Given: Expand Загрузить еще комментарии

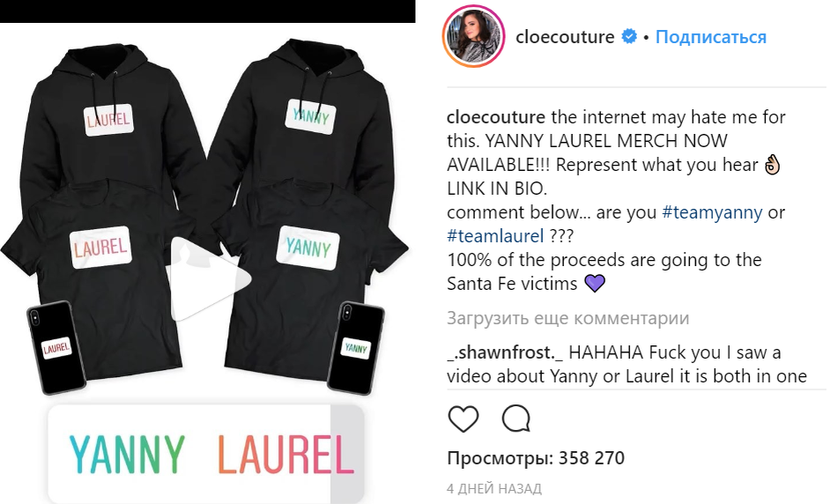Looking at the screenshot, I should pos(568,318).
